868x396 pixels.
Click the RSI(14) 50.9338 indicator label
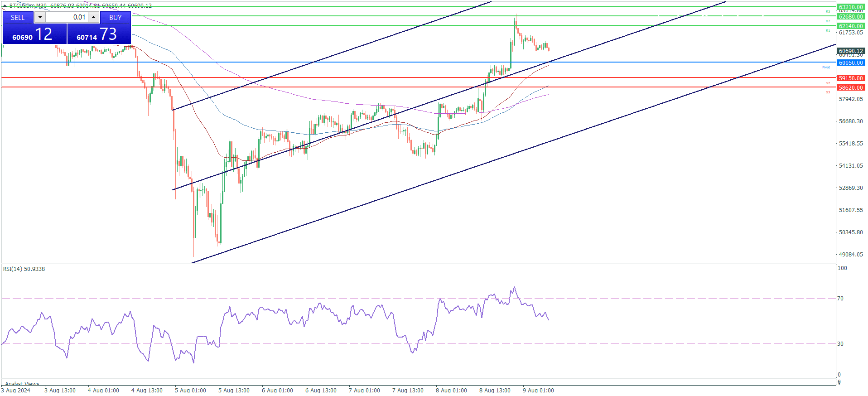24,269
